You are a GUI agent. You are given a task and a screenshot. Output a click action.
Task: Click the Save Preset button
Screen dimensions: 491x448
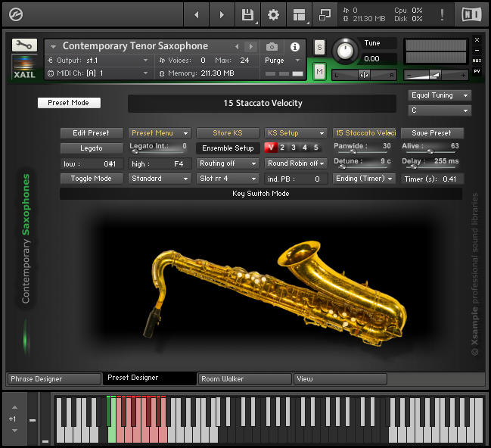coord(432,133)
